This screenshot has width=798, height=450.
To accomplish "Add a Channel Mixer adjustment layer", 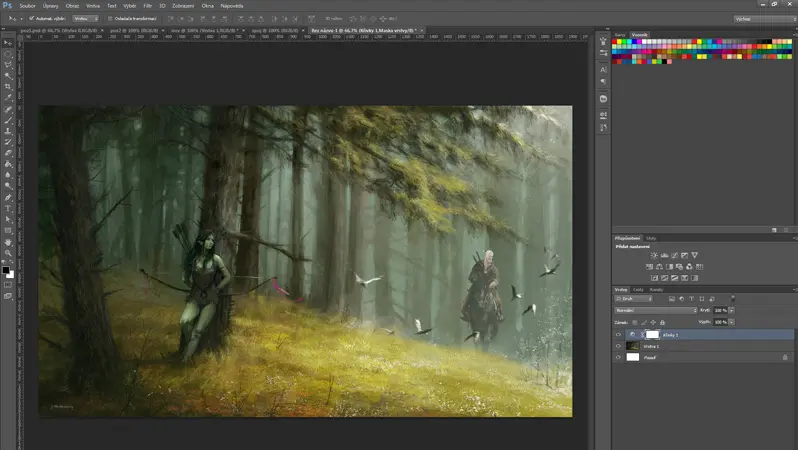I will pyautogui.click(x=689, y=267).
